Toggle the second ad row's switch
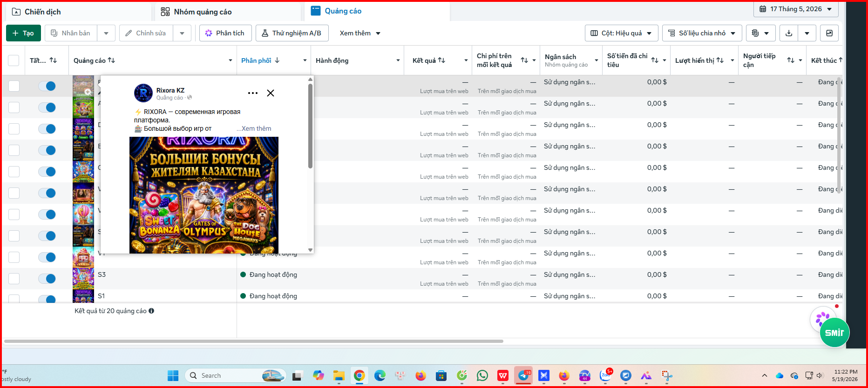 point(47,107)
